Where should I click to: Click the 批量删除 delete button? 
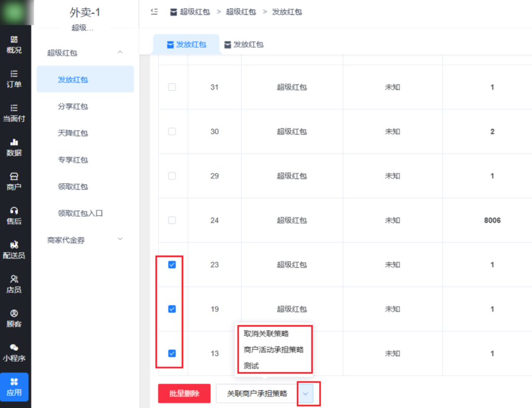click(x=184, y=393)
